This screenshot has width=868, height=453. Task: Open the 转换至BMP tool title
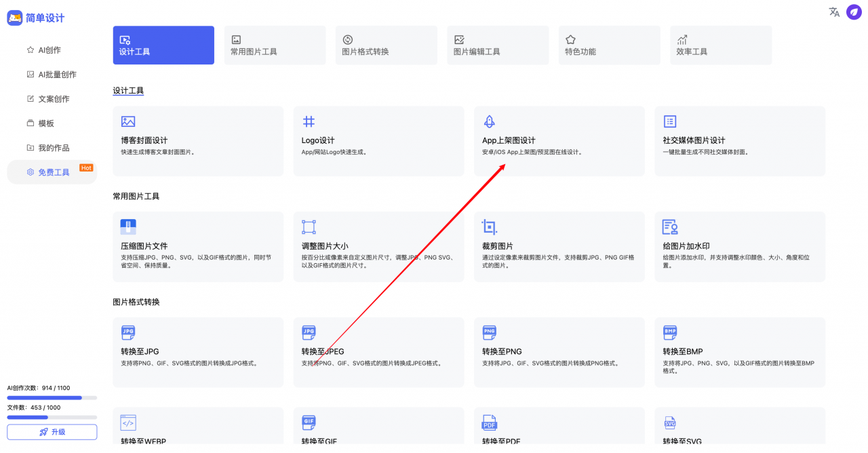click(x=683, y=352)
